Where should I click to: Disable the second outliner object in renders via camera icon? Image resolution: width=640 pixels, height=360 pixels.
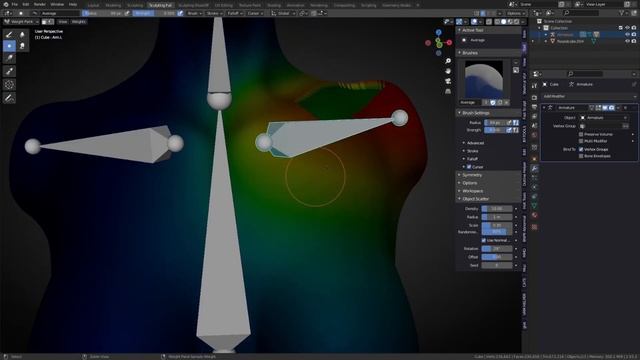click(634, 41)
